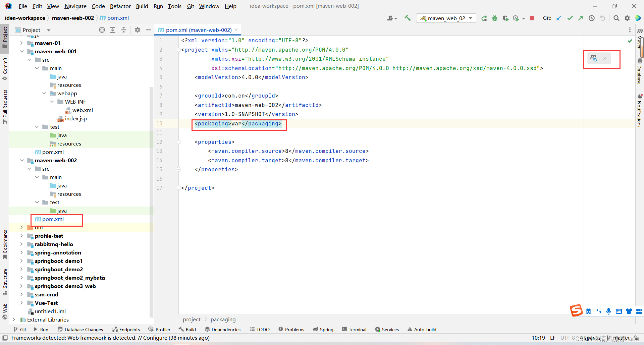Toggle fold of properties block
644x345 pixels.
[x=178, y=142]
